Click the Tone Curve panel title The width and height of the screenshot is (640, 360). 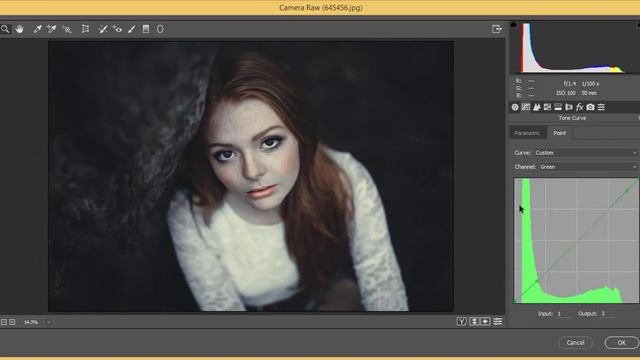572,118
